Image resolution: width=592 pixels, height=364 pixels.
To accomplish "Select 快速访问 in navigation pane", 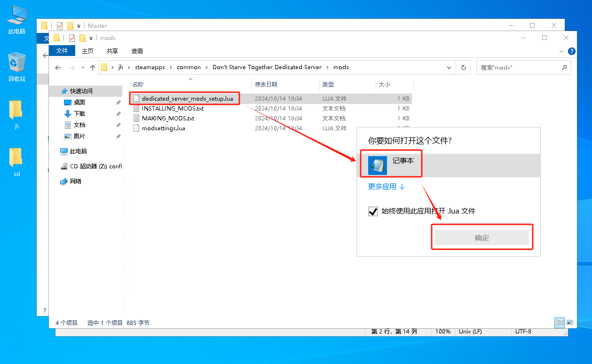I will (81, 91).
